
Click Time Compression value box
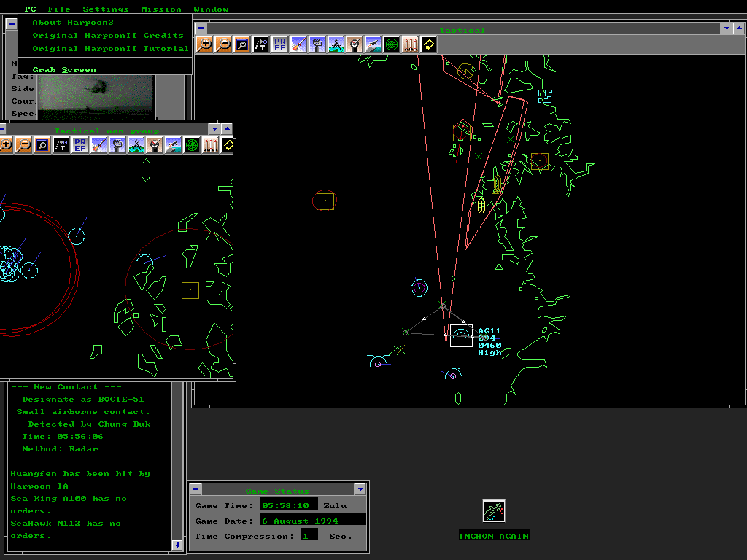coord(309,535)
